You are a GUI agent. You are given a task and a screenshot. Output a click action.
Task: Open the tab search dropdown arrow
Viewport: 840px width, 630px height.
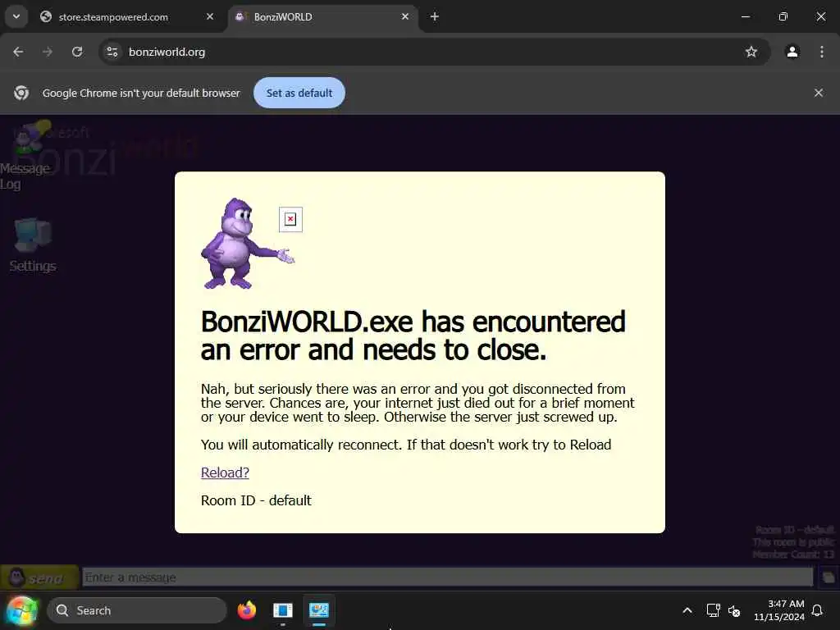coord(16,16)
